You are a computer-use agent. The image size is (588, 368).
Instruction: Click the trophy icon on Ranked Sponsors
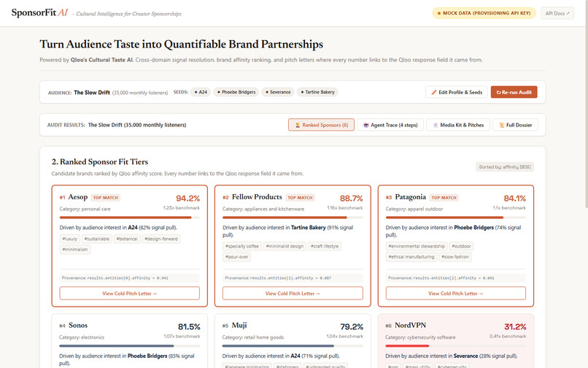pyautogui.click(x=298, y=125)
